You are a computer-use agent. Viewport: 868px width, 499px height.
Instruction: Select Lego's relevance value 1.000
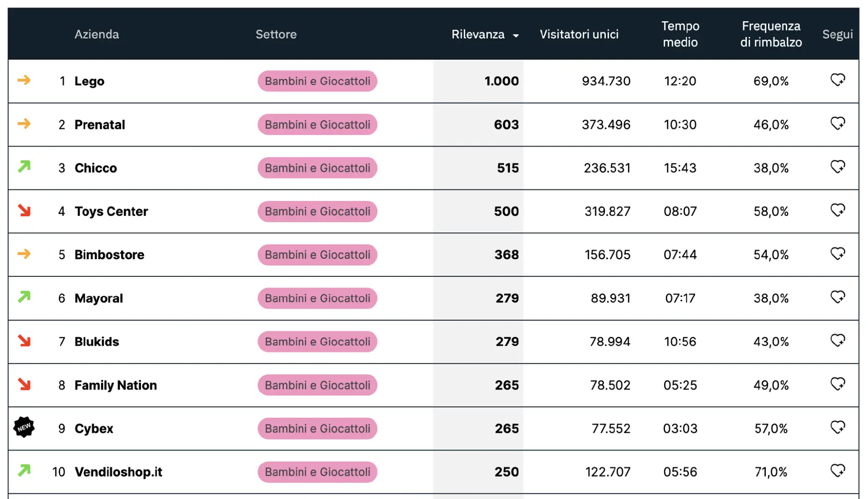(501, 81)
